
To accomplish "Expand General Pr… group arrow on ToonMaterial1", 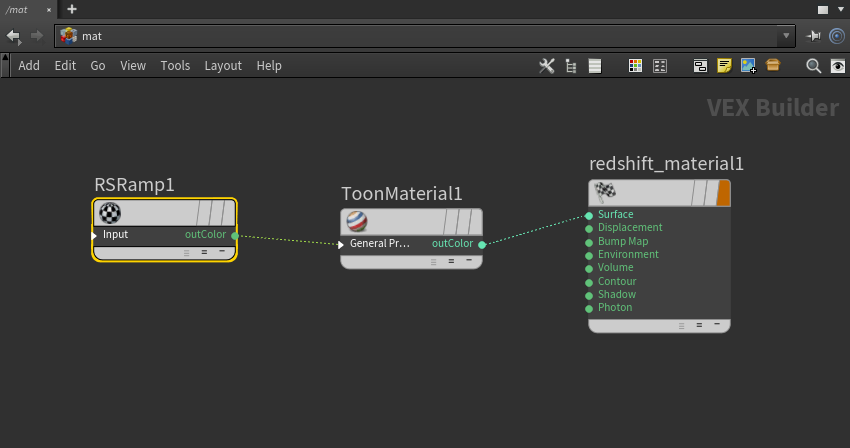I will [340, 245].
